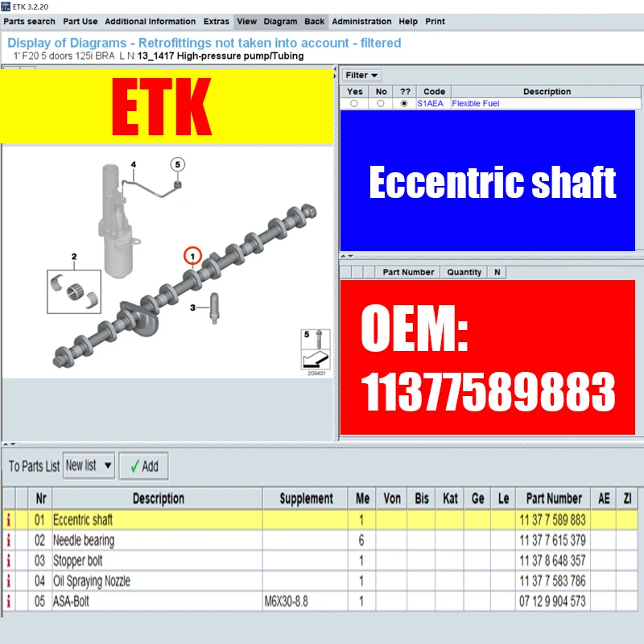Screen dimensions: 644x644
Task: Click the Flexible Fuel description link
Action: [475, 104]
